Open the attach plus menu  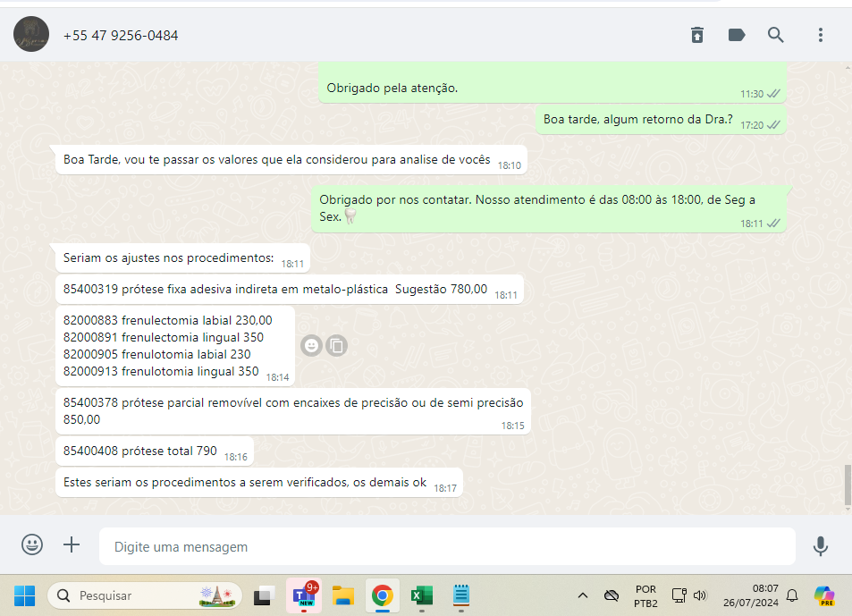(72, 544)
